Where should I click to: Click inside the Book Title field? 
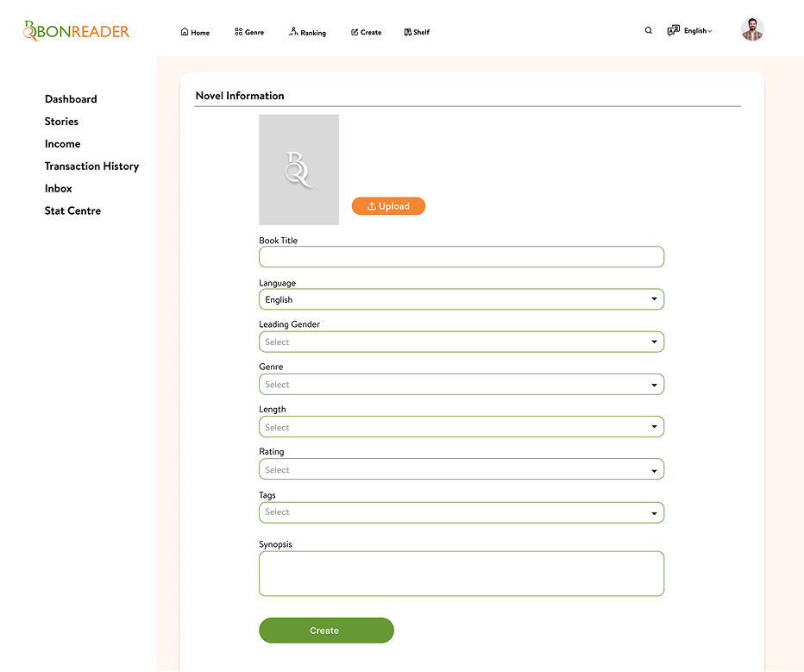(461, 257)
